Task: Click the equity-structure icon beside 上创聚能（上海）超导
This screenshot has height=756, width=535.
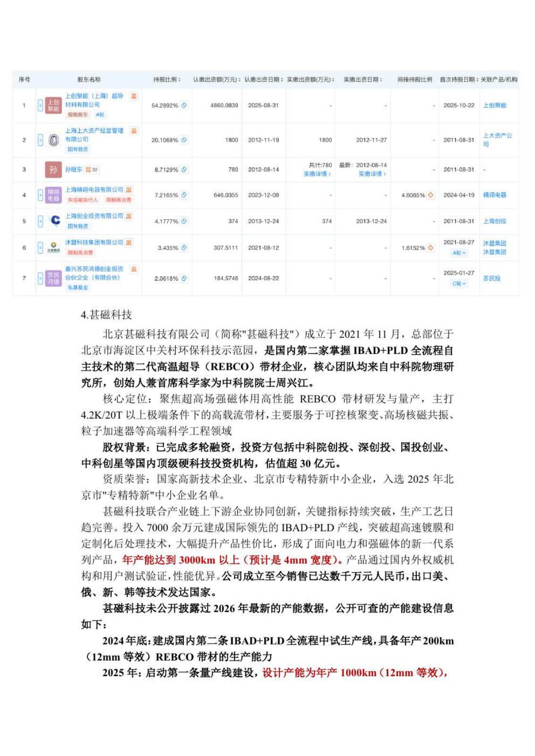Action: coord(134,96)
